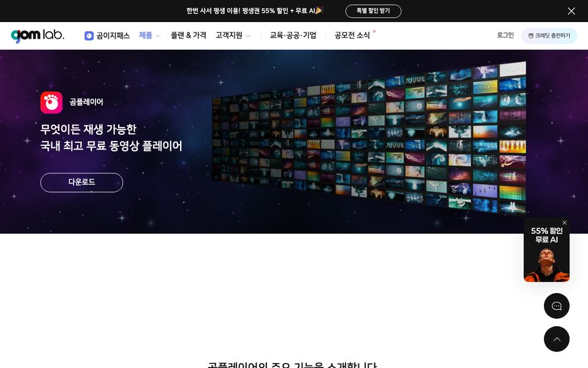Viewport: 588px width, 368px height.
Task: Click the scroll-to-top arrow button
Action: 557,339
